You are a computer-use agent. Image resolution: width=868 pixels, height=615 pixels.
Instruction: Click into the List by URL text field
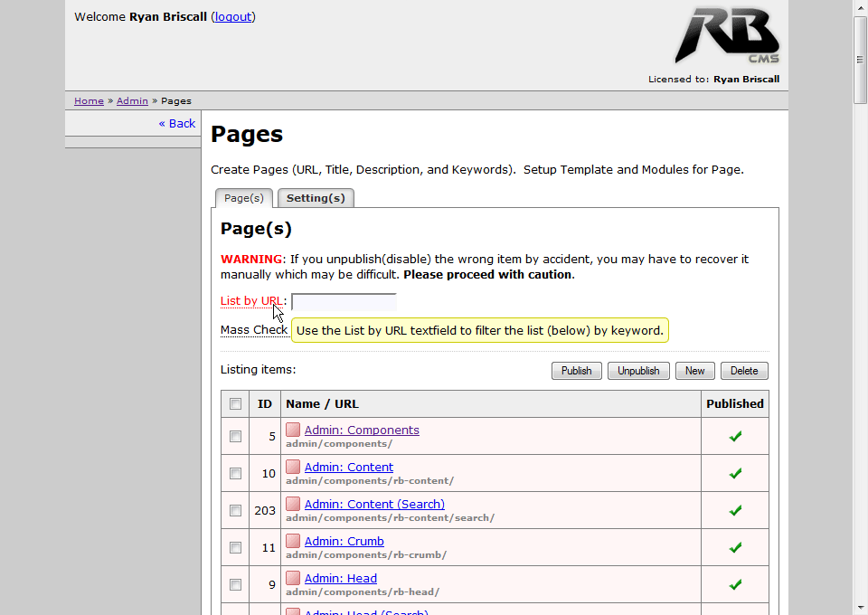tap(344, 302)
